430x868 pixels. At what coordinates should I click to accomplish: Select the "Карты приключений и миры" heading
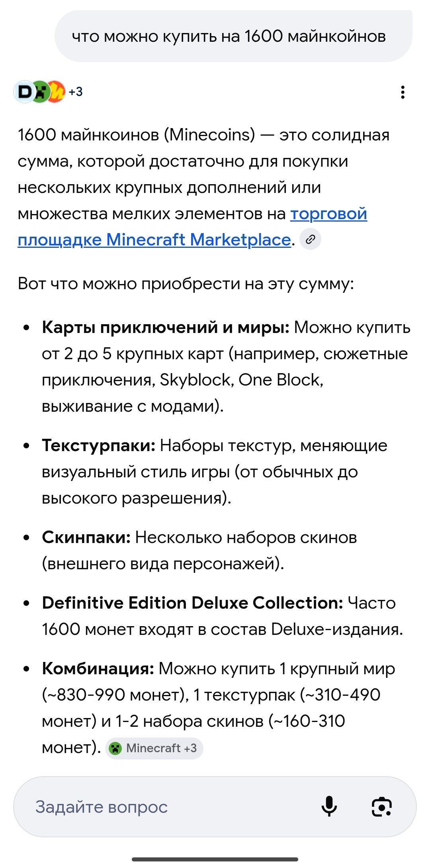tap(166, 327)
